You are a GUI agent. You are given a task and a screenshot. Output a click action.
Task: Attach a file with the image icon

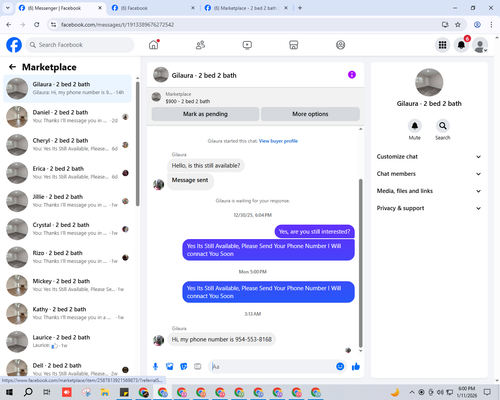point(170,367)
